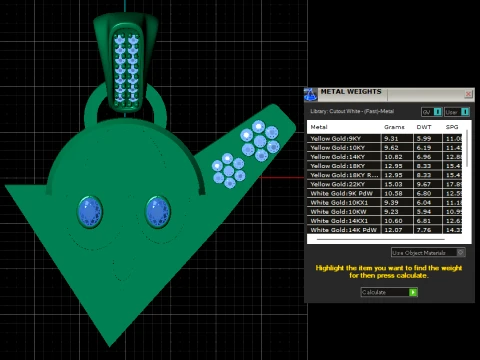Click the right blue oval gemstone
This screenshot has width=480, height=360.
pyautogui.click(x=158, y=212)
